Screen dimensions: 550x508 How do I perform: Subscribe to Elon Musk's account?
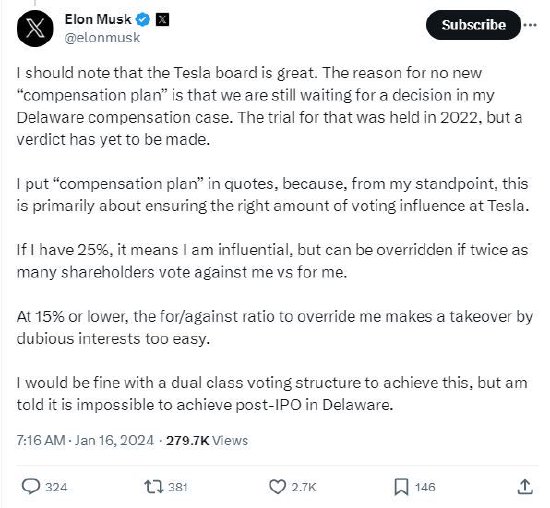click(473, 25)
